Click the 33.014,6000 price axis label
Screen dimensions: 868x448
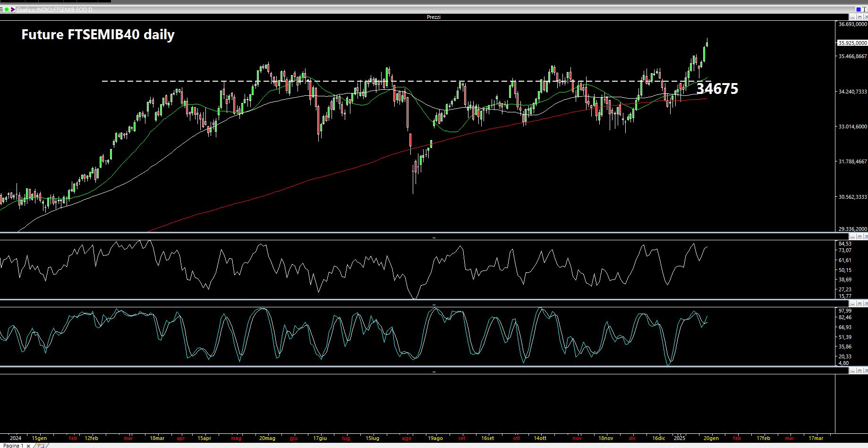(x=853, y=127)
